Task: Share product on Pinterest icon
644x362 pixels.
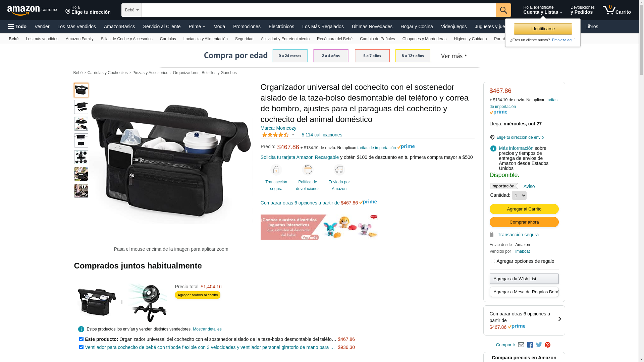Action: point(548,345)
